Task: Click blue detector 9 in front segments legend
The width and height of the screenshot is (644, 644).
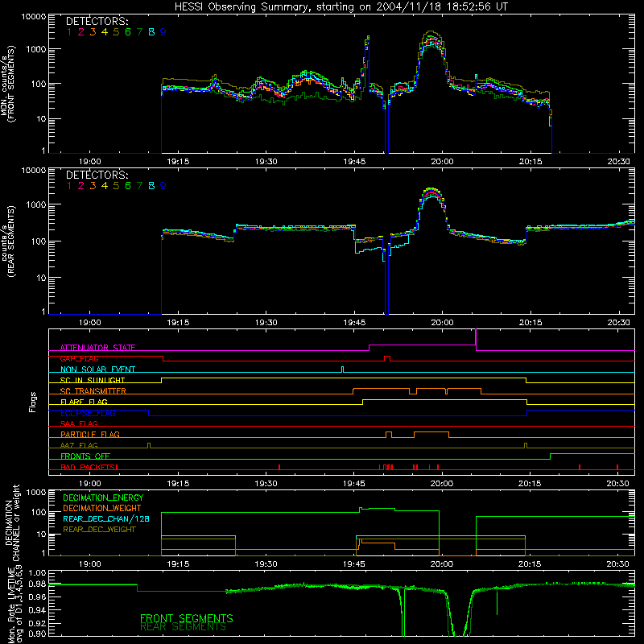Action: click(163, 32)
